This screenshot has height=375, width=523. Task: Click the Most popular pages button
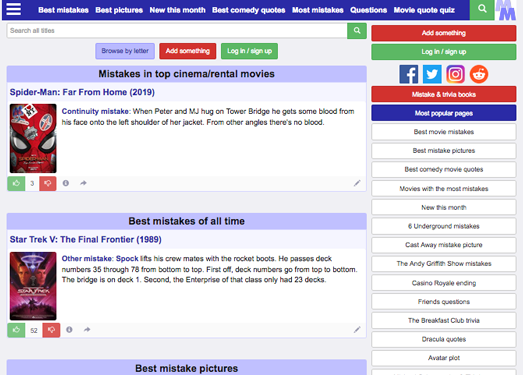[x=444, y=113]
